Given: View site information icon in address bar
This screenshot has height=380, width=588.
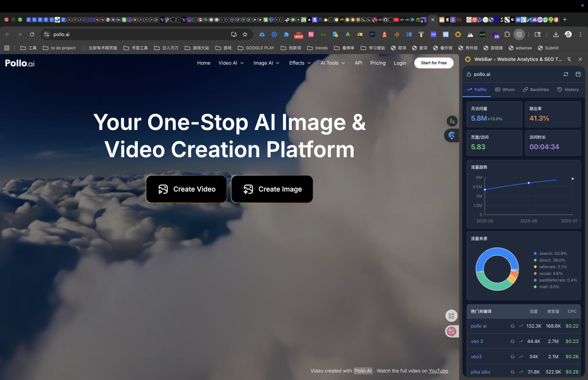Looking at the screenshot, I should 46,34.
